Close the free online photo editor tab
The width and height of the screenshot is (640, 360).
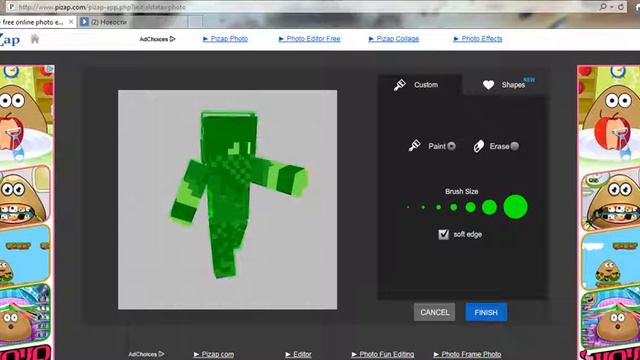coord(71,22)
